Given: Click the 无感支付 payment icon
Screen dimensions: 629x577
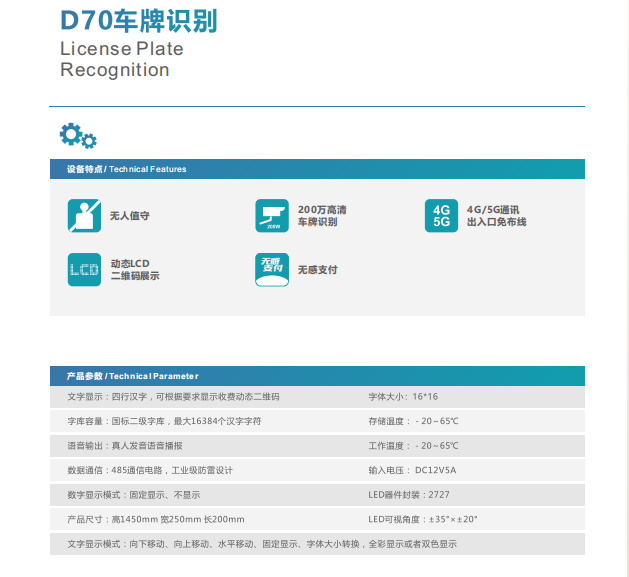Looking at the screenshot, I should pyautogui.click(x=272, y=269).
